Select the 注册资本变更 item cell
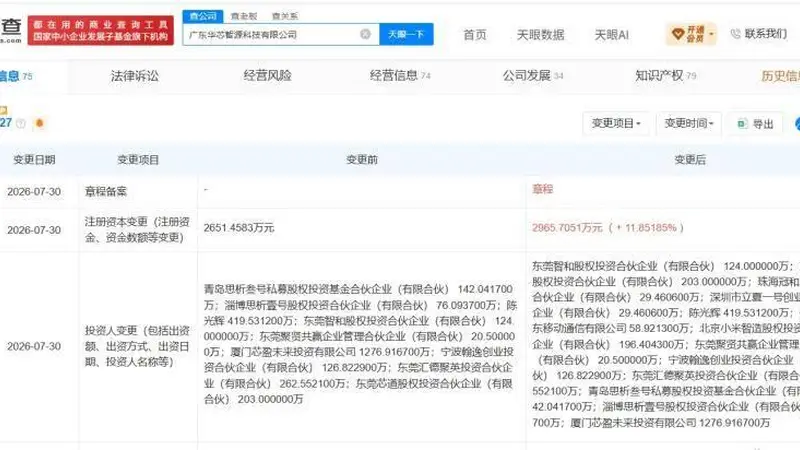Viewport: 800px width, 450px height. coord(137,230)
